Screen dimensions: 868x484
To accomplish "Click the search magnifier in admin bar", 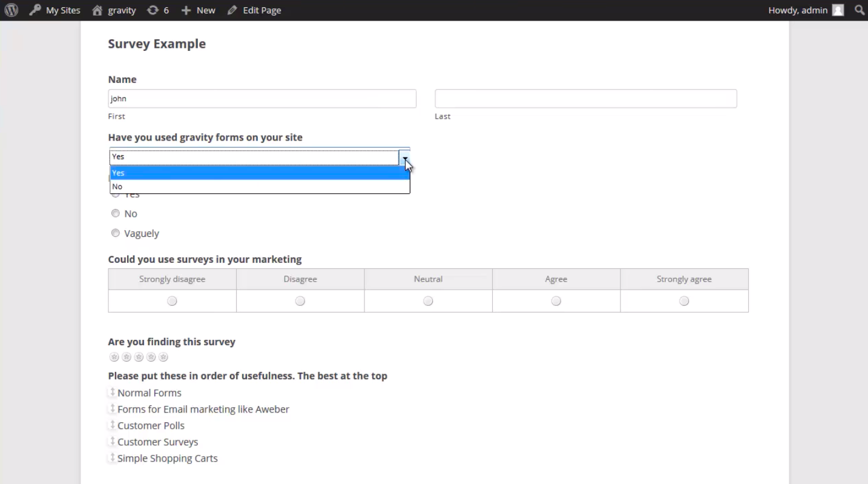I will tap(860, 10).
